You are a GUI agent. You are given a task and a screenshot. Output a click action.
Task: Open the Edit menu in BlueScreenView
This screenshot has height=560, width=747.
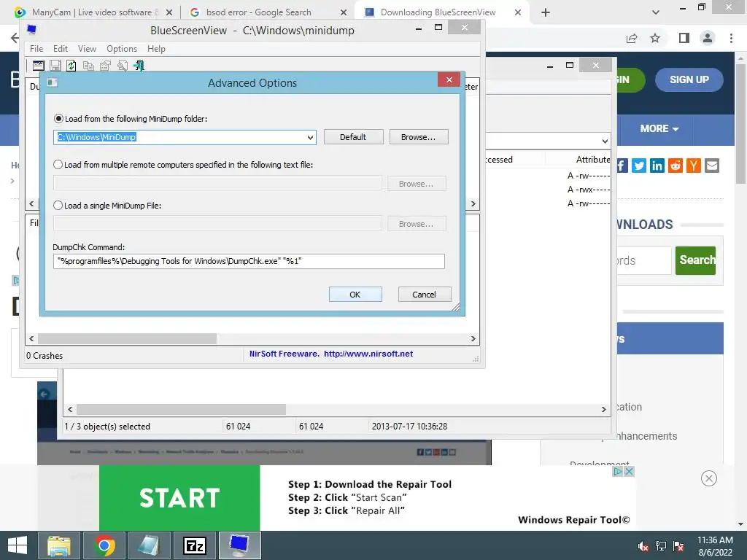60,49
